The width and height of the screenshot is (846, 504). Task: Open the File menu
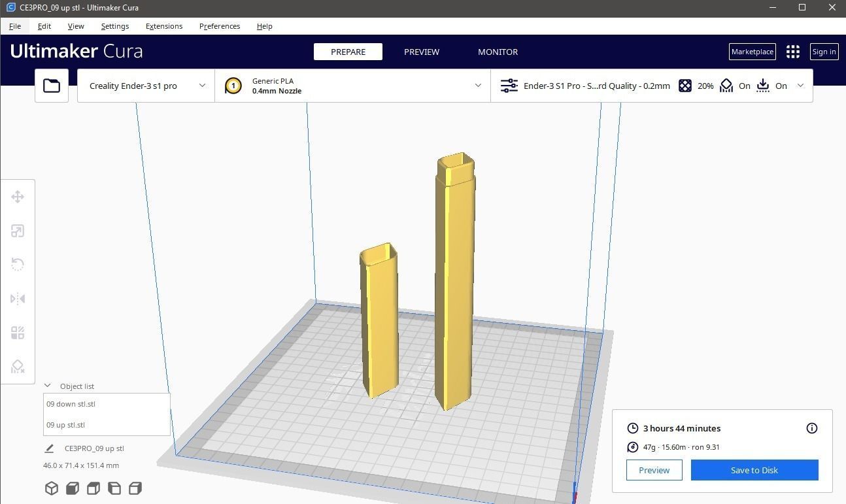15,26
